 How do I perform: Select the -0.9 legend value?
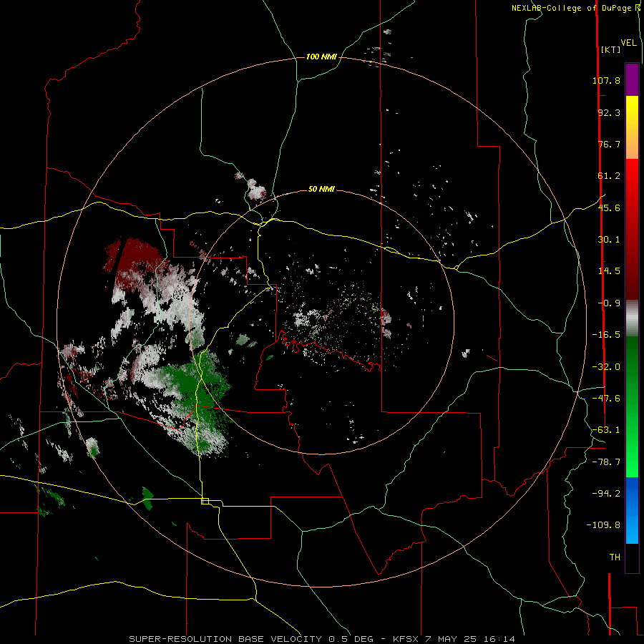[609, 303]
